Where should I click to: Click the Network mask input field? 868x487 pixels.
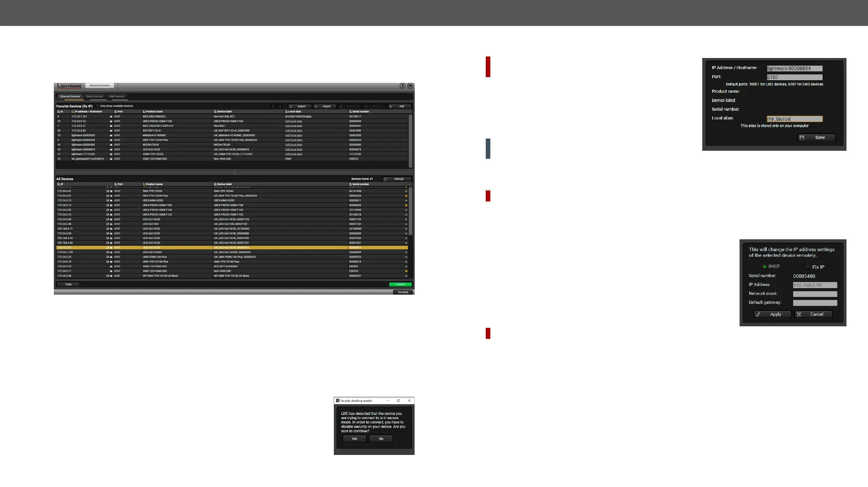click(x=815, y=294)
